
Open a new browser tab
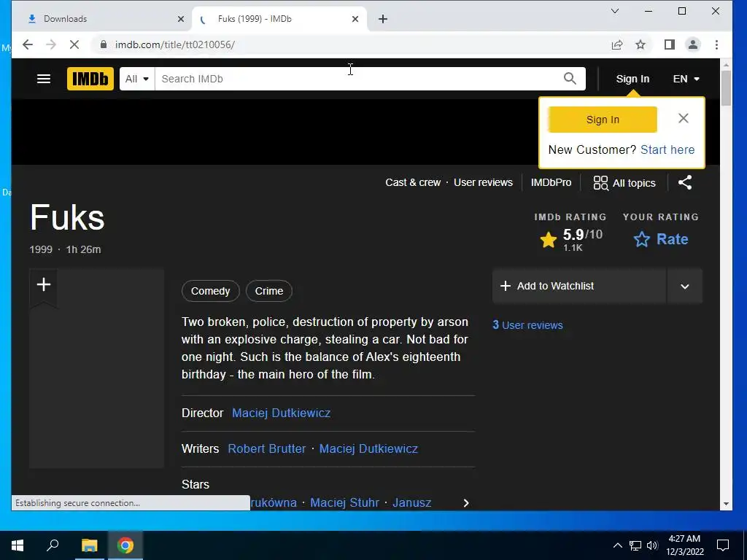click(x=383, y=19)
